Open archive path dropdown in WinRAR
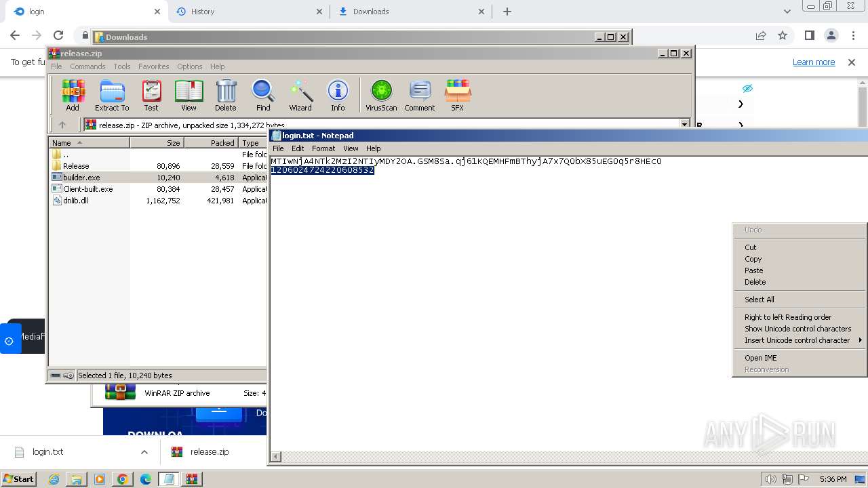This screenshot has width=868, height=488. (684, 125)
